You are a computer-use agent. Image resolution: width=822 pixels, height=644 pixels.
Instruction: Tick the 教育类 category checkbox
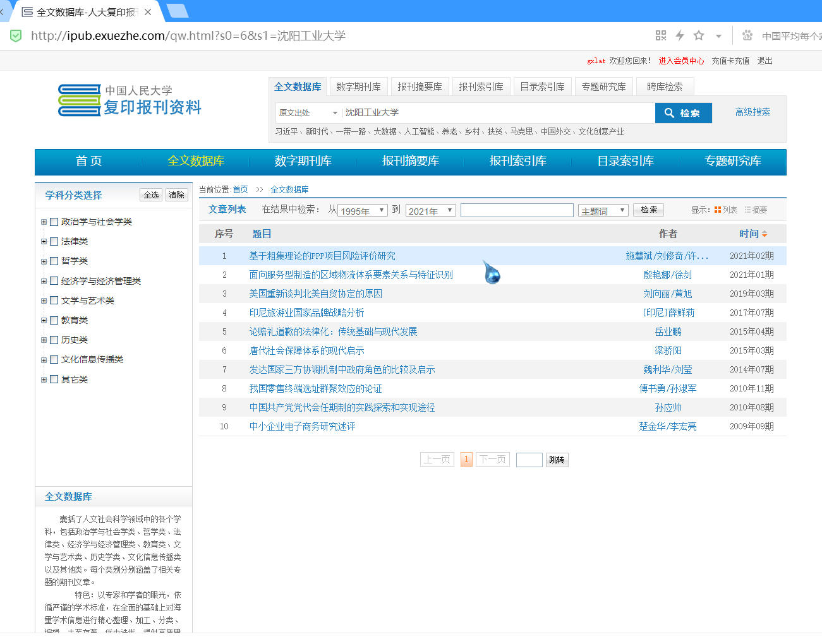click(54, 320)
